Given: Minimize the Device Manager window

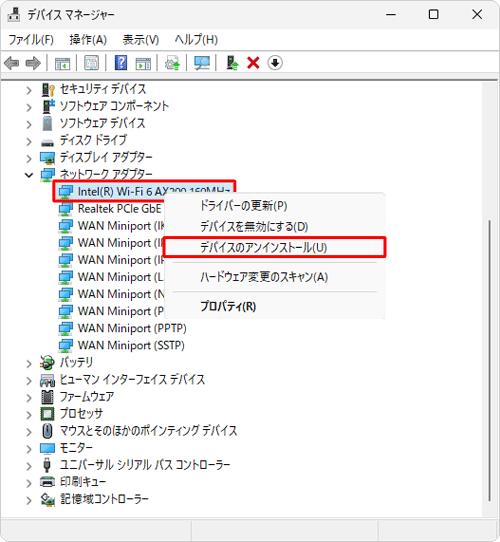Looking at the screenshot, I should [391, 15].
